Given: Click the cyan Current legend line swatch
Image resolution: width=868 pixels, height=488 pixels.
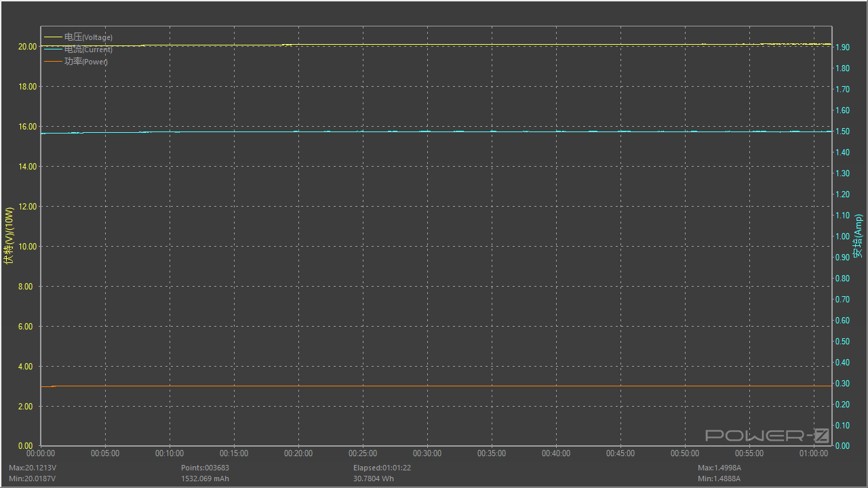Looking at the screenshot, I should 53,49.
